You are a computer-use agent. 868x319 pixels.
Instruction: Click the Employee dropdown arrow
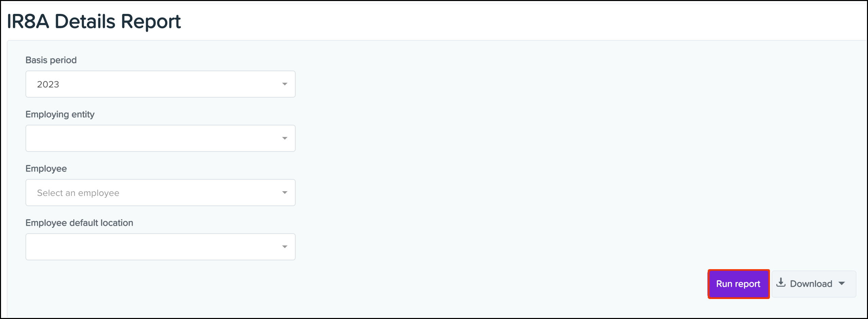[284, 193]
